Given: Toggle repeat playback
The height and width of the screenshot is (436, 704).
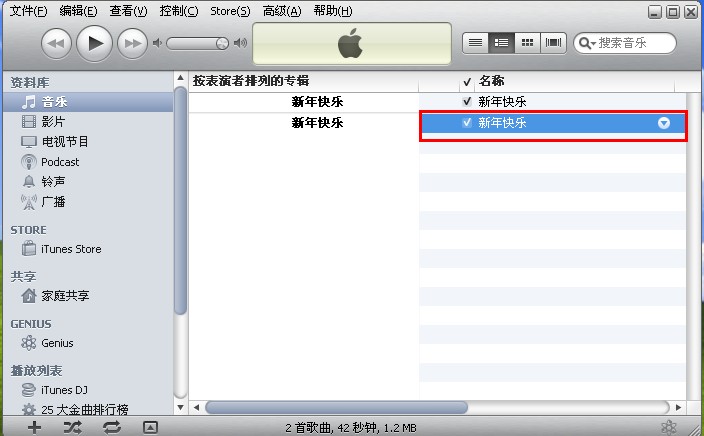Looking at the screenshot, I should tap(112, 427).
